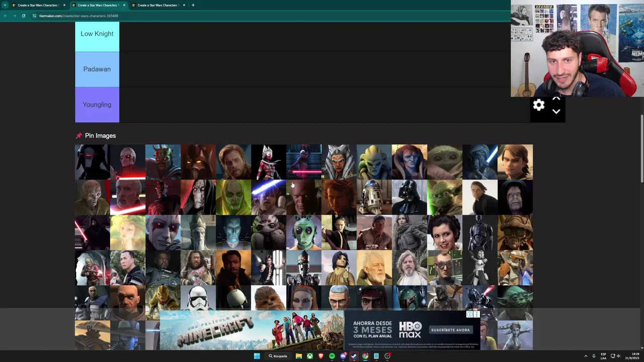This screenshot has width=644, height=362.
Task: Click the ad info icon on banner
Action: (x=469, y=314)
